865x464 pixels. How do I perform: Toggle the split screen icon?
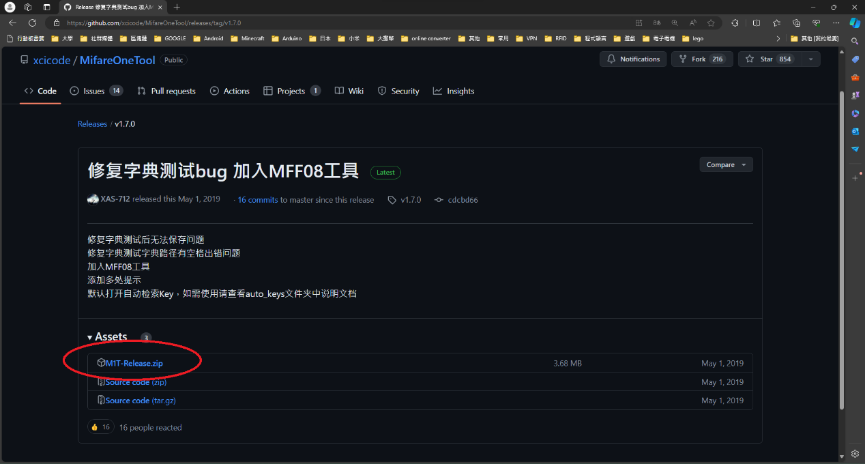(756, 23)
